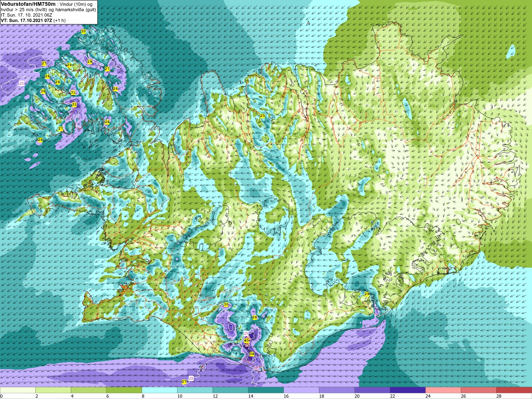Pick the pink 24–26 m/s swatch
The width and height of the screenshot is (532, 399).
443,390
